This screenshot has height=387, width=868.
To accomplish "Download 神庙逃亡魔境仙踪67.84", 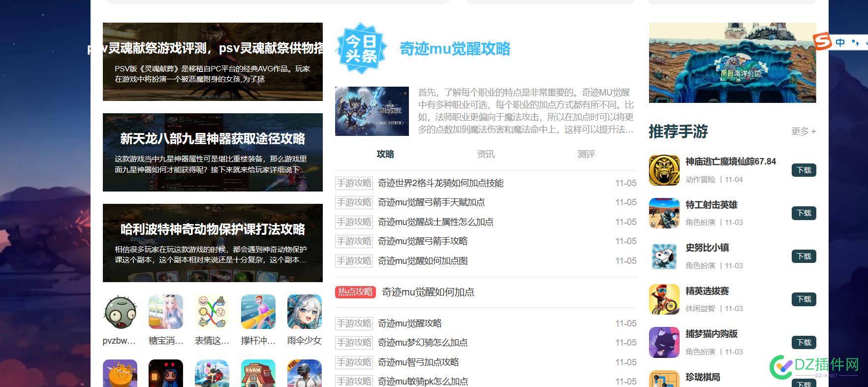I will pos(804,170).
